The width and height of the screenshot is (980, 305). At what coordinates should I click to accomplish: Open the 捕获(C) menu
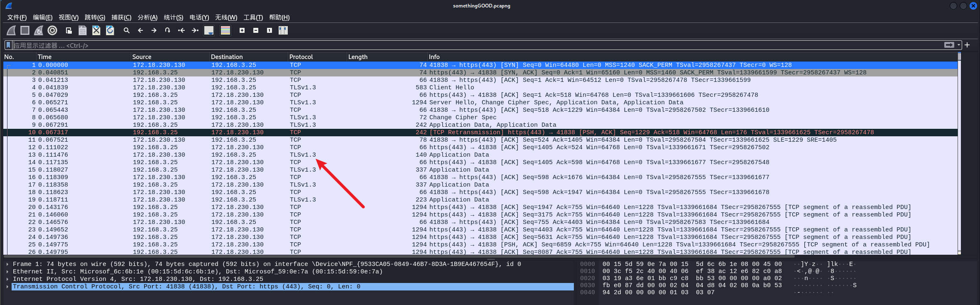click(121, 17)
